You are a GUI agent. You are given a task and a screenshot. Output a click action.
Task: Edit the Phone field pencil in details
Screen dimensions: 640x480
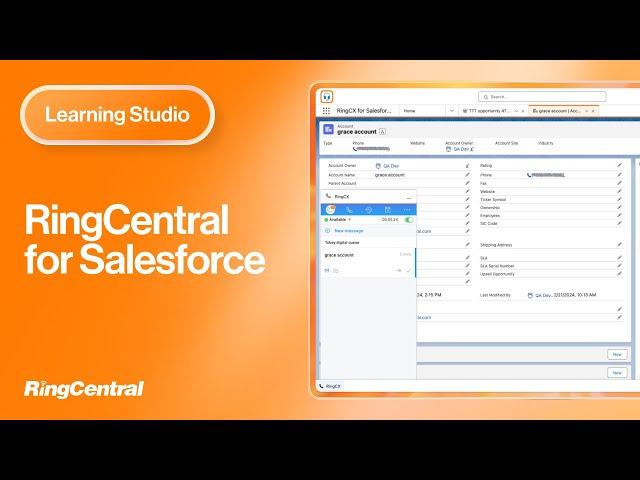[619, 175]
